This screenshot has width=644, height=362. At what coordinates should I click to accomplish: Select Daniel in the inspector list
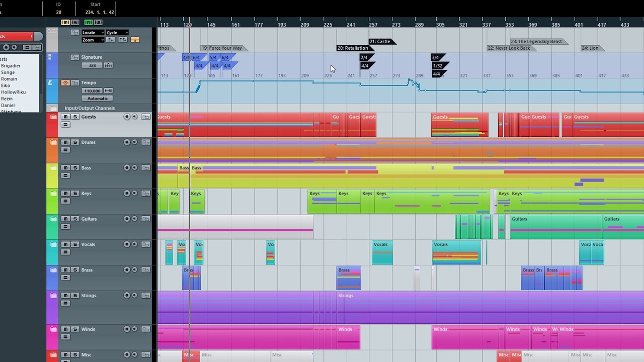(8, 106)
